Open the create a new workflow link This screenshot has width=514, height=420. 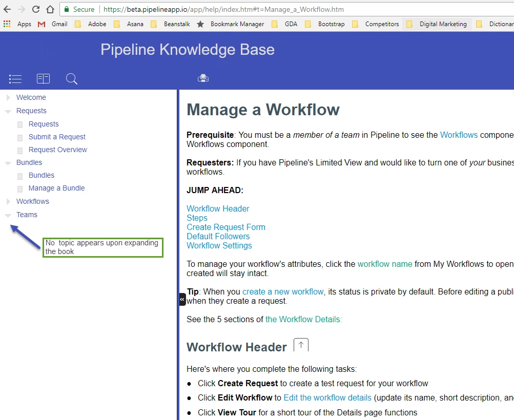283,291
